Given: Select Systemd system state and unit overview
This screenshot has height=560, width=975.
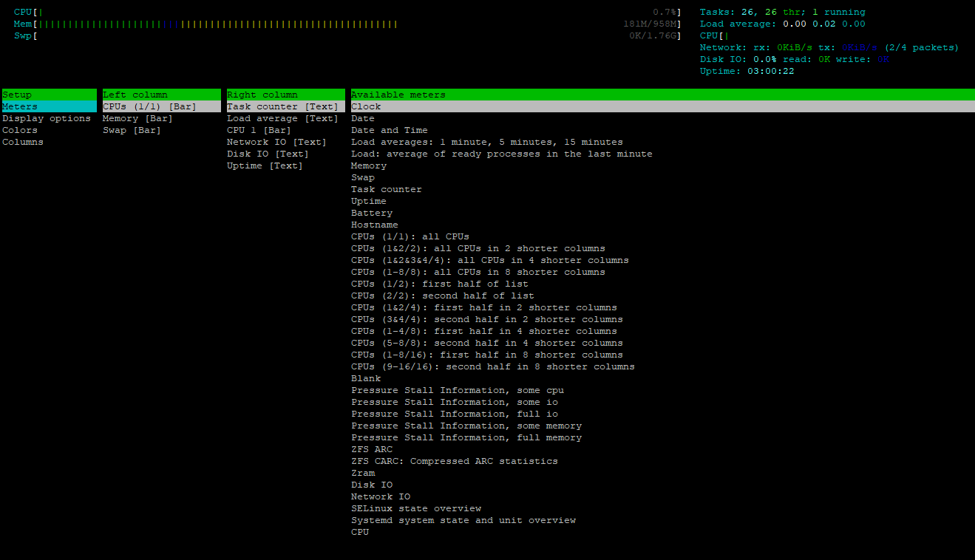Looking at the screenshot, I should coord(463,520).
